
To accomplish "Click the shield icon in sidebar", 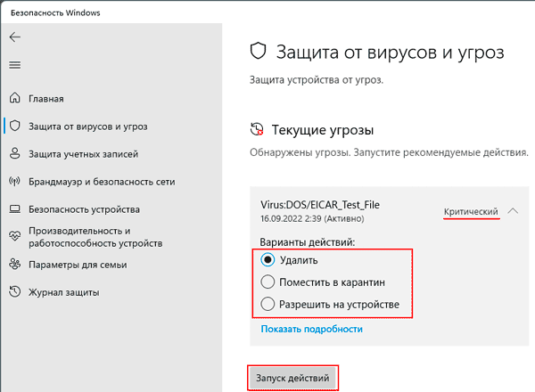I will 14,126.
